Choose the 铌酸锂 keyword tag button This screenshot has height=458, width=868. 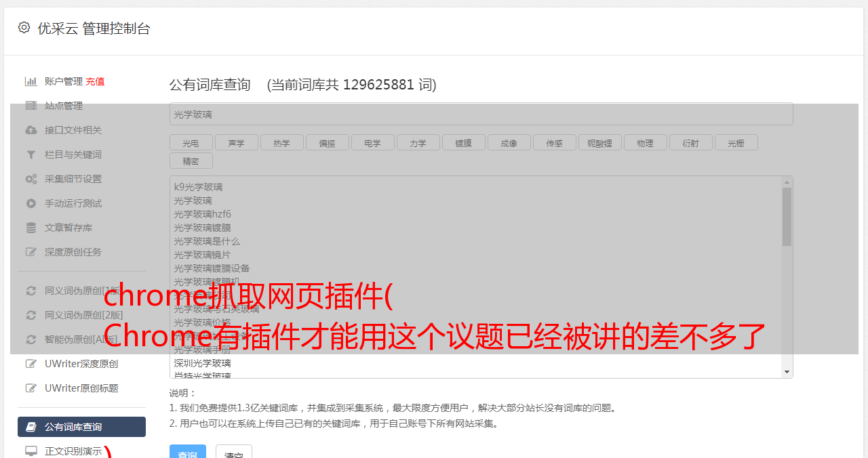599,142
